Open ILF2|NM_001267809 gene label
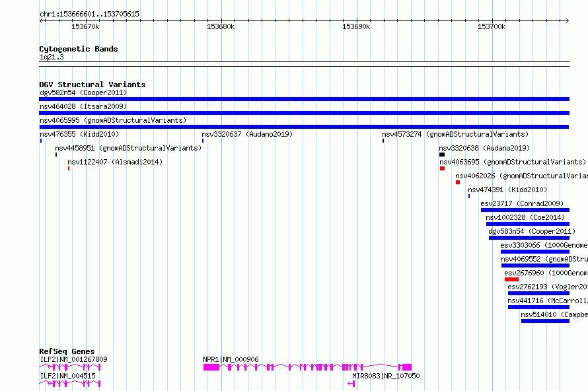 73,359
